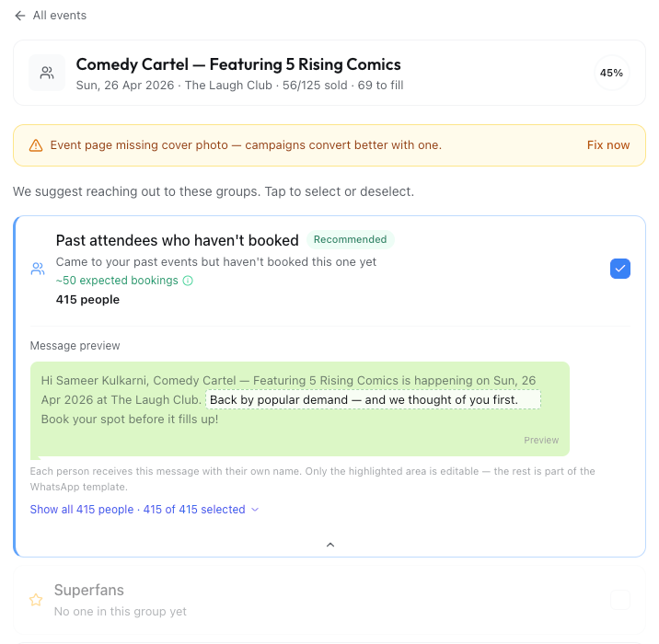
Task: Click the back arrow icon
Action: coord(20,16)
